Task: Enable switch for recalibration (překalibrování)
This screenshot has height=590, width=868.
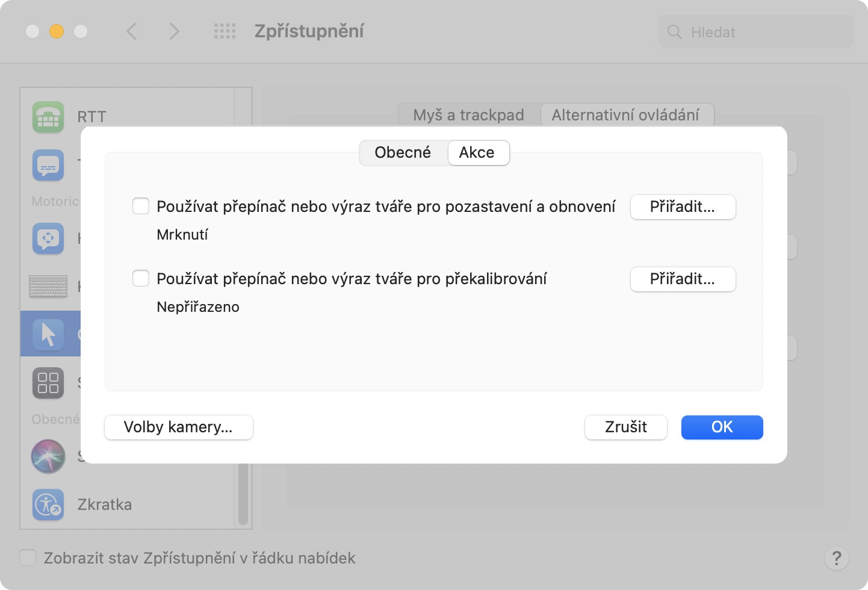Action: (x=141, y=279)
